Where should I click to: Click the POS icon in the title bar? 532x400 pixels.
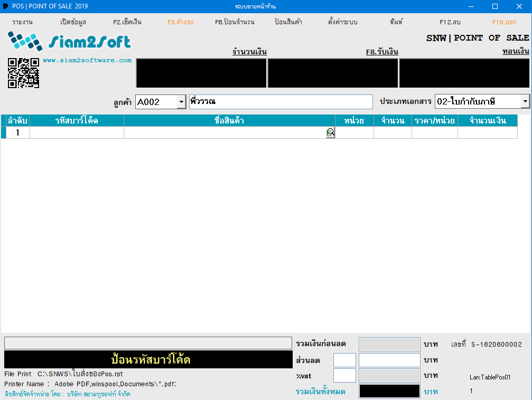(x=6, y=6)
